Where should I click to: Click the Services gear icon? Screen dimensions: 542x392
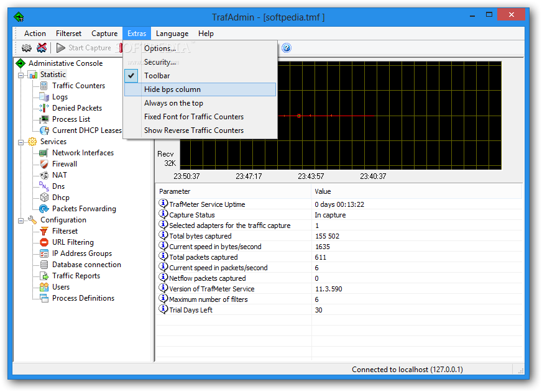[x=32, y=142]
